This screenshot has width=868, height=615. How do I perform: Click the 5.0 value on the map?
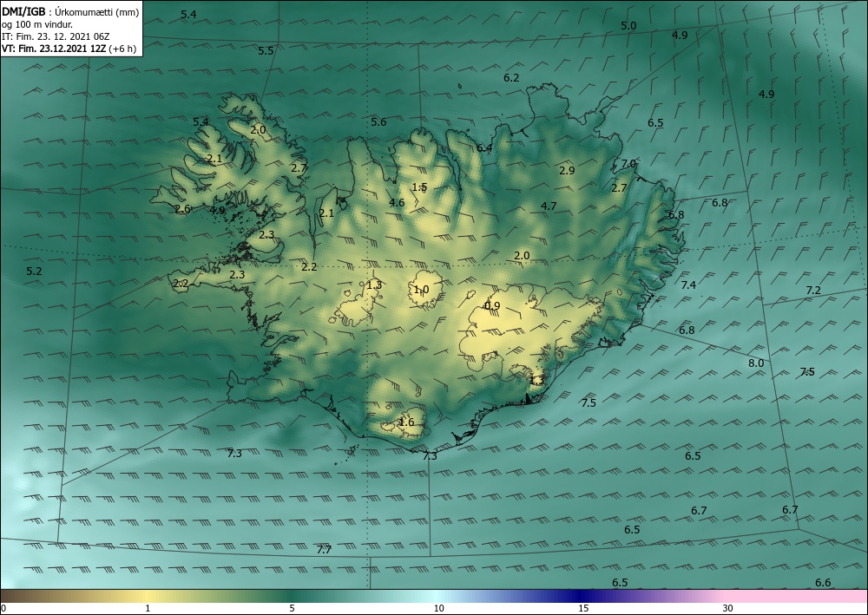(x=628, y=25)
